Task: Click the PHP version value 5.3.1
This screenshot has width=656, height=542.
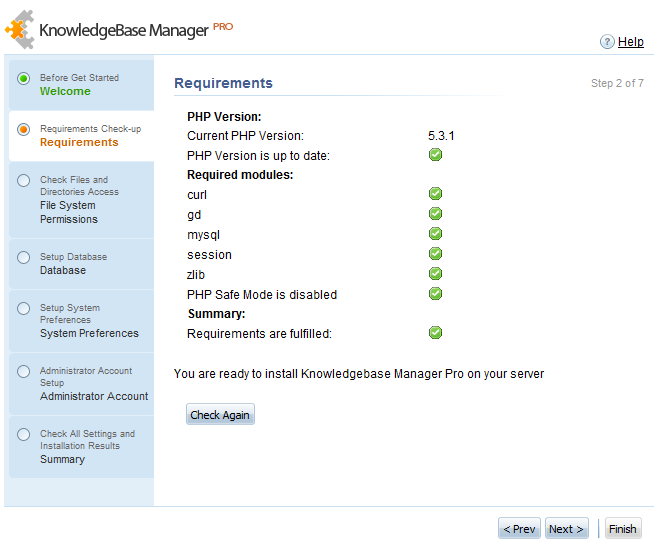Action: (441, 136)
